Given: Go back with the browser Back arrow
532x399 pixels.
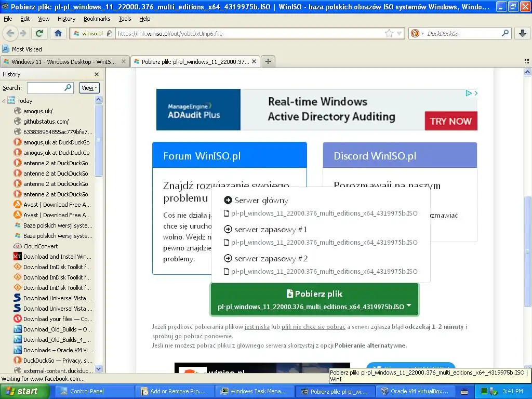Looking at the screenshot, I should (x=10, y=33).
